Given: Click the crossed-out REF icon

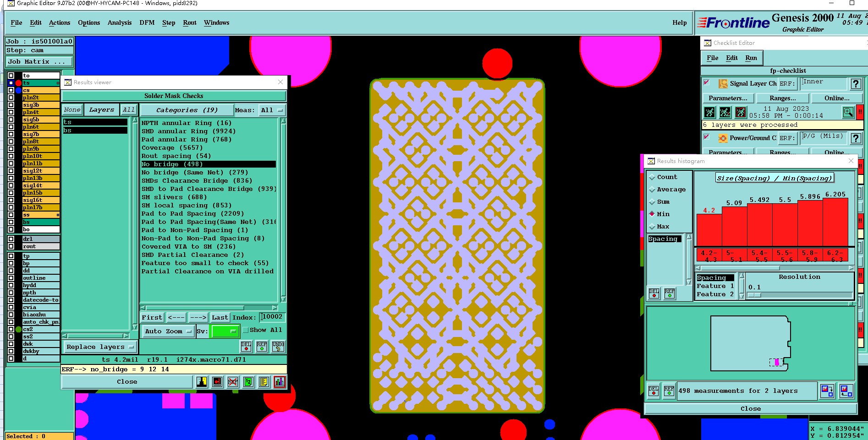Looking at the screenshot, I should tap(233, 381).
